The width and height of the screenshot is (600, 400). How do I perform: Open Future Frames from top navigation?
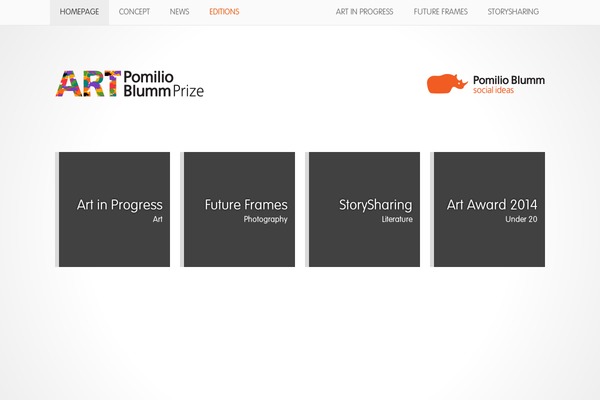click(440, 12)
